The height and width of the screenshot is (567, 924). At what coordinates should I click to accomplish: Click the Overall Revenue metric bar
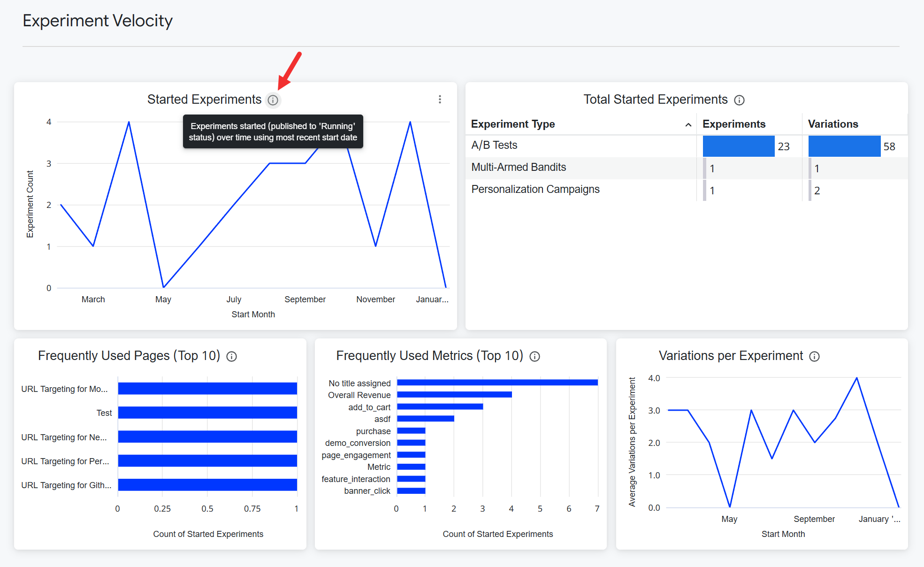click(454, 395)
